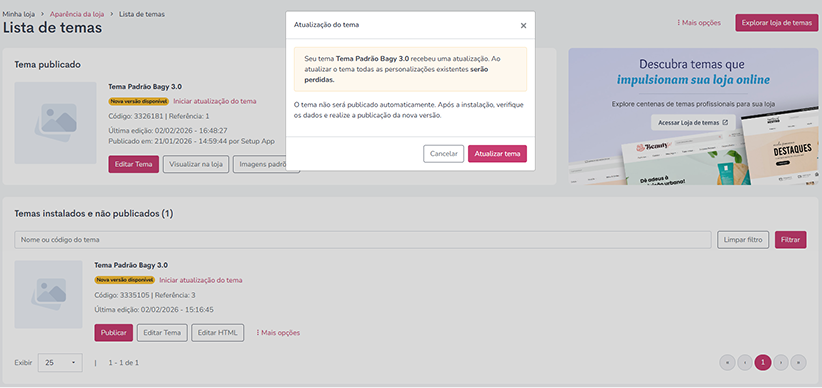
Task: Focus the Nome ou código do tema field
Action: click(363, 240)
